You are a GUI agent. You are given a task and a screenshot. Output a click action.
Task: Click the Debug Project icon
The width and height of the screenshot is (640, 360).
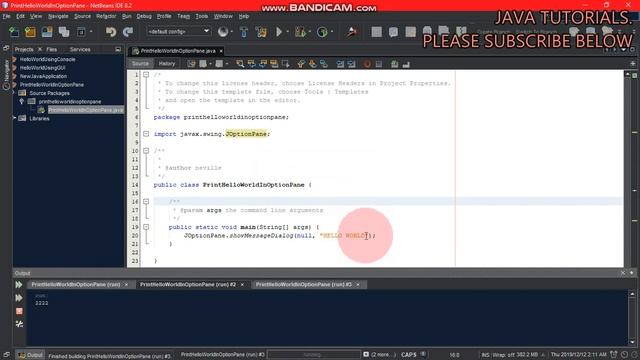(x=300, y=32)
